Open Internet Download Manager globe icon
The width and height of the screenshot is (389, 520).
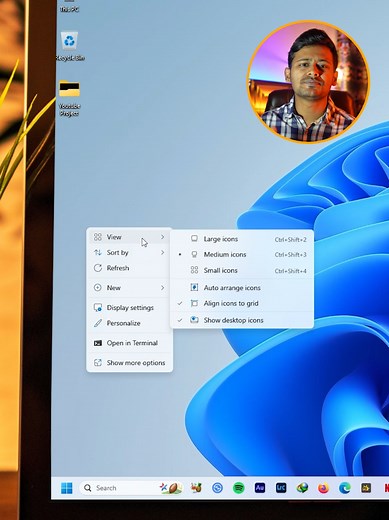coord(302,488)
